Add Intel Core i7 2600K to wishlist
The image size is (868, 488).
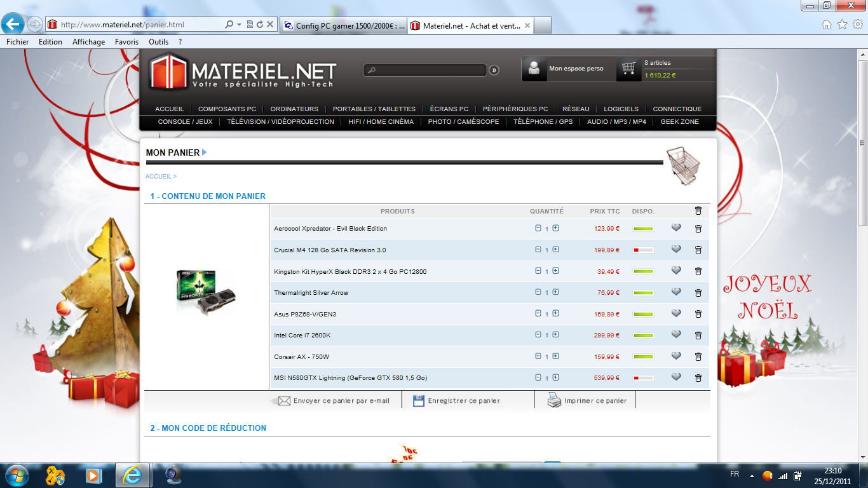click(x=676, y=334)
